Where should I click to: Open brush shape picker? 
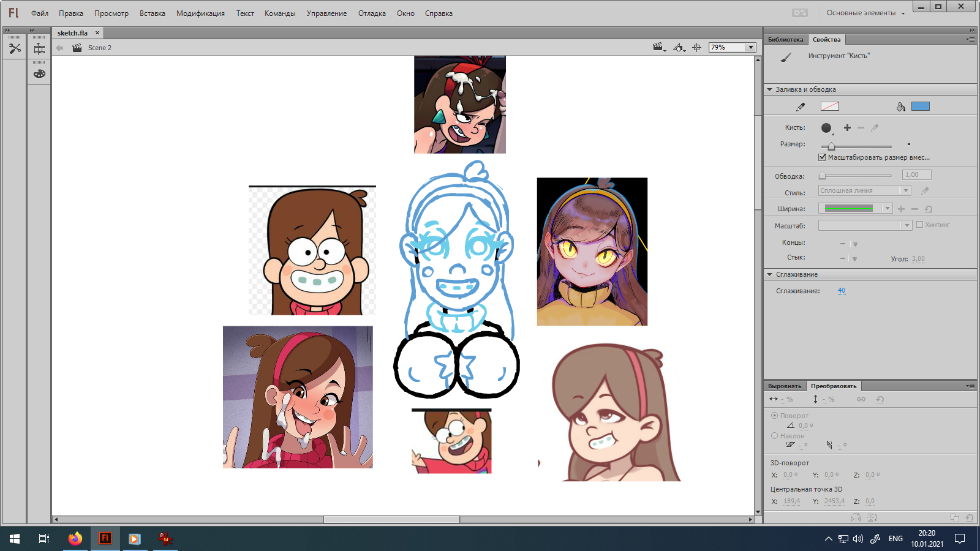click(x=827, y=128)
